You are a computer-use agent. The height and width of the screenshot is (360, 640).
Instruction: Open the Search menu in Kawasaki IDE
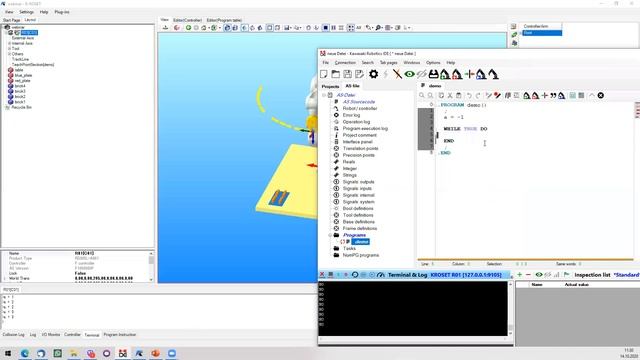click(x=367, y=62)
